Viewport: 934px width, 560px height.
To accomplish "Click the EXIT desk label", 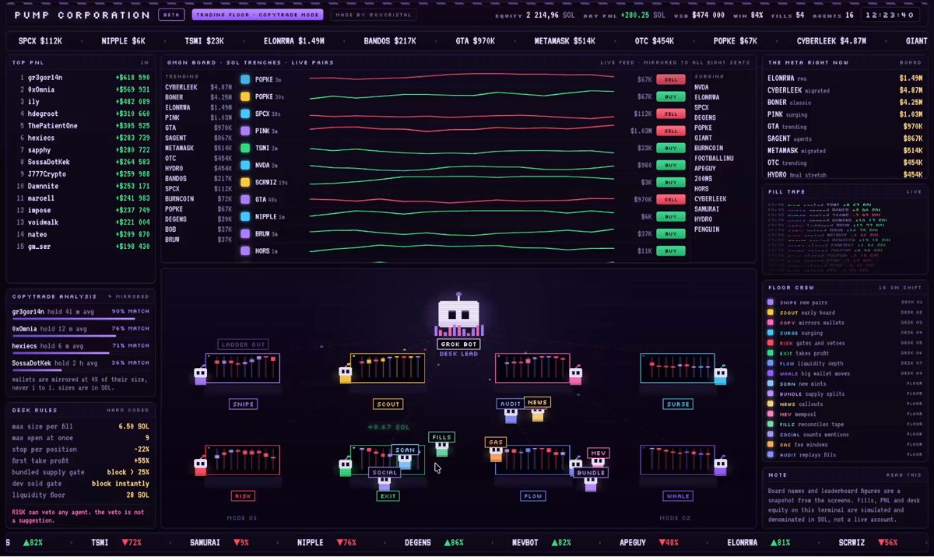I will (x=388, y=495).
